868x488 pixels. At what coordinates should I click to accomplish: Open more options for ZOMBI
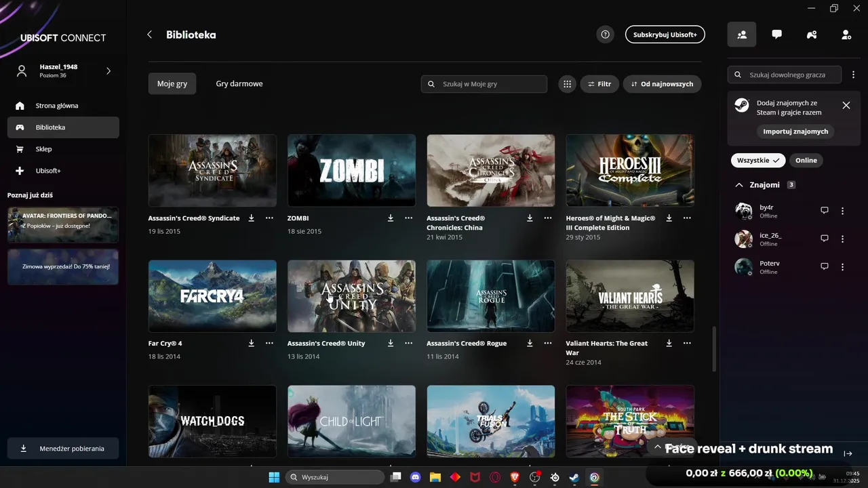click(408, 218)
